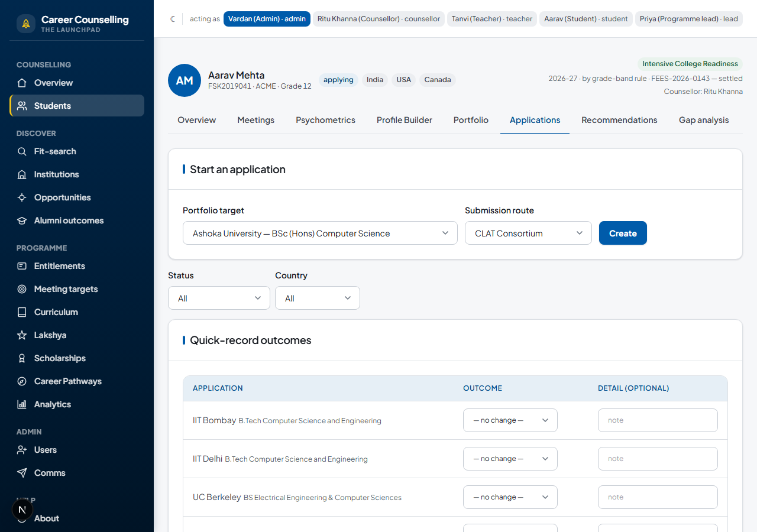The image size is (757, 532).
Task: Click the note field for UC Berkeley
Action: [658, 497]
